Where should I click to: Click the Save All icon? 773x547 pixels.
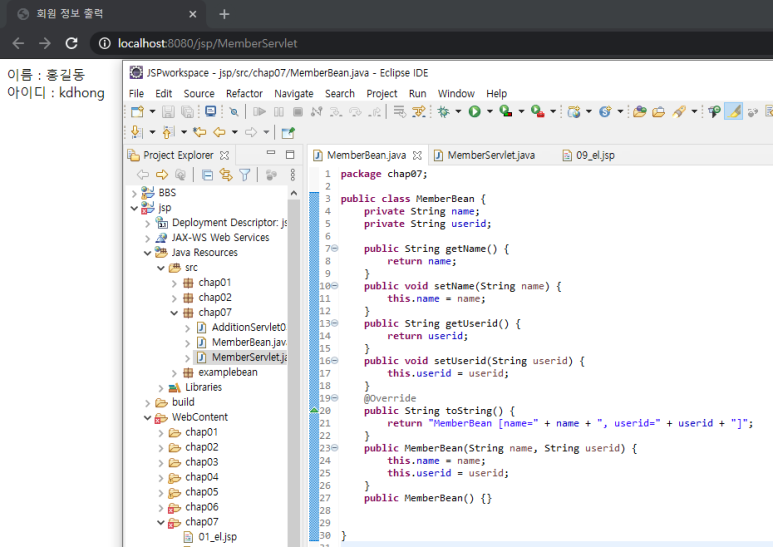coord(187,112)
